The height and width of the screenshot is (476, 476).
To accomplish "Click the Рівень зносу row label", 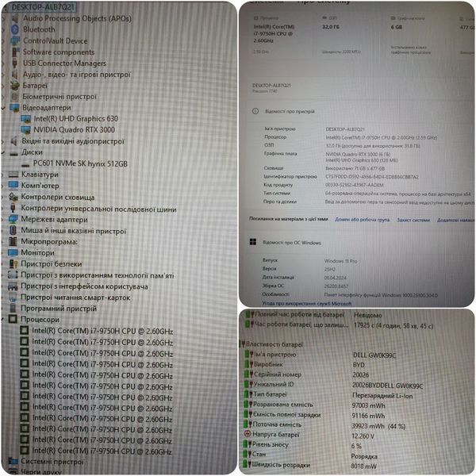I will pyautogui.click(x=271, y=444).
